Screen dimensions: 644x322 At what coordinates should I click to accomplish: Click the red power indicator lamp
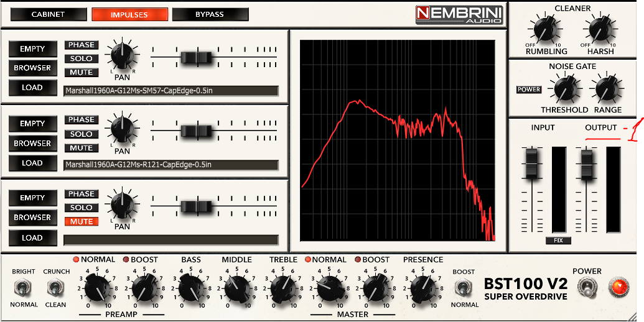click(618, 287)
